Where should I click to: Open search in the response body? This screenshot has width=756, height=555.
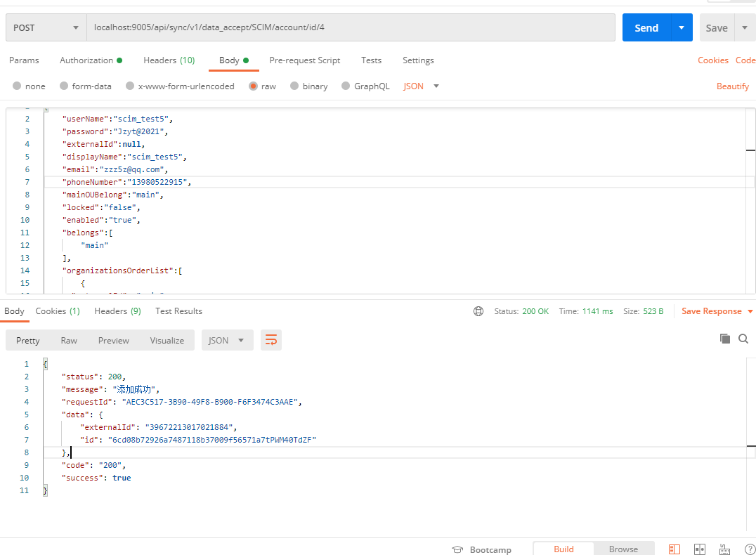click(743, 339)
